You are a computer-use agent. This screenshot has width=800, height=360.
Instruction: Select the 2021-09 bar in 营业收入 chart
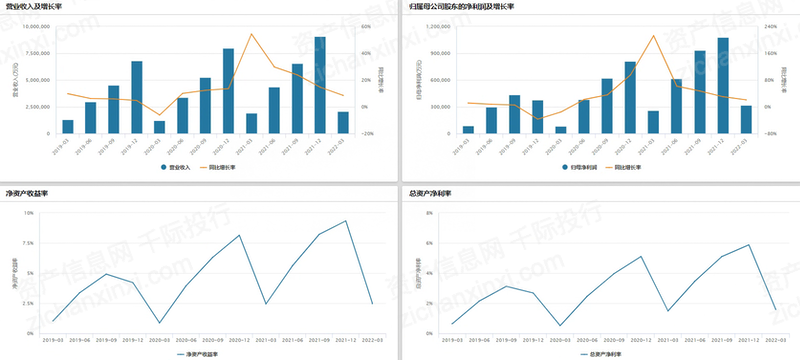[297, 99]
